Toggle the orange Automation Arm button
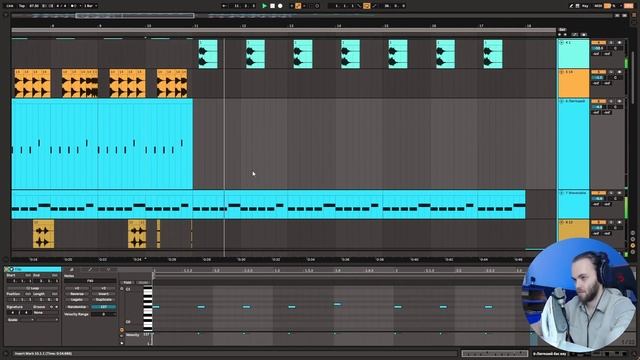Image resolution: width=640 pixels, height=360 pixels. coord(298,6)
